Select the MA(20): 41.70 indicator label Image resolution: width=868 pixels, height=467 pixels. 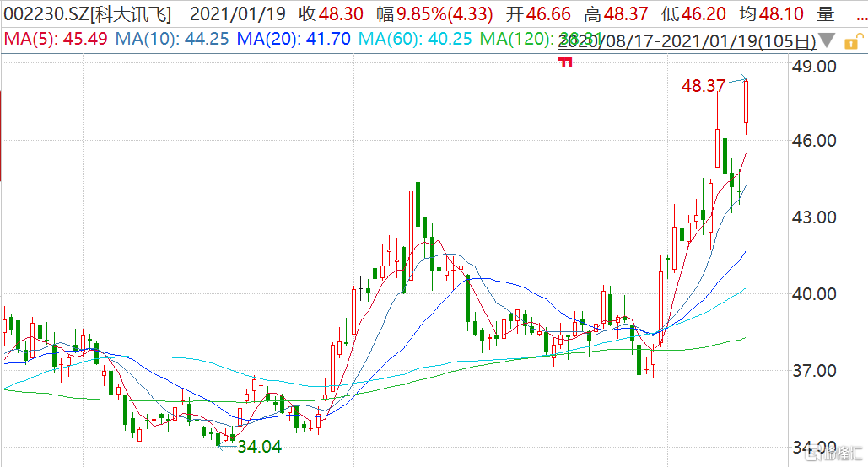(294, 39)
